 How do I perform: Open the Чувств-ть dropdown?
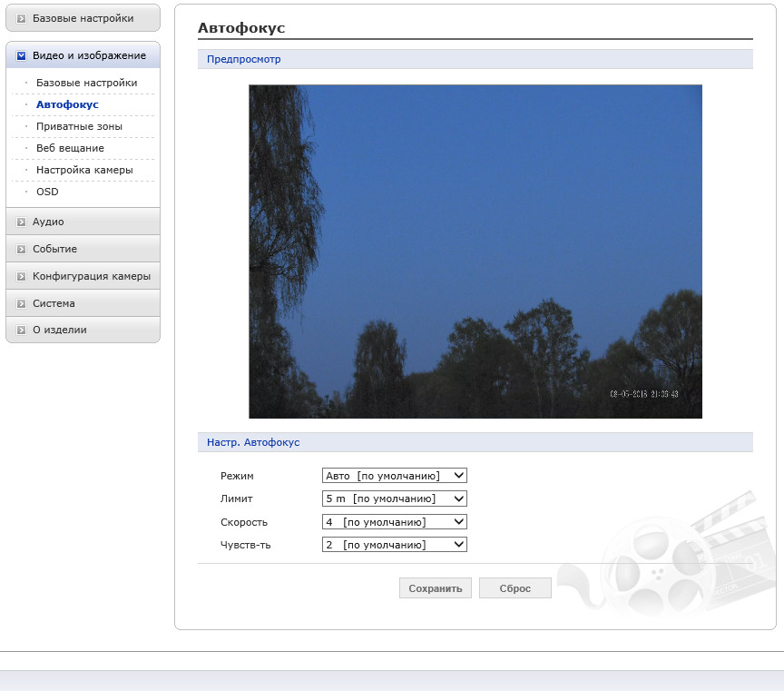pos(395,545)
